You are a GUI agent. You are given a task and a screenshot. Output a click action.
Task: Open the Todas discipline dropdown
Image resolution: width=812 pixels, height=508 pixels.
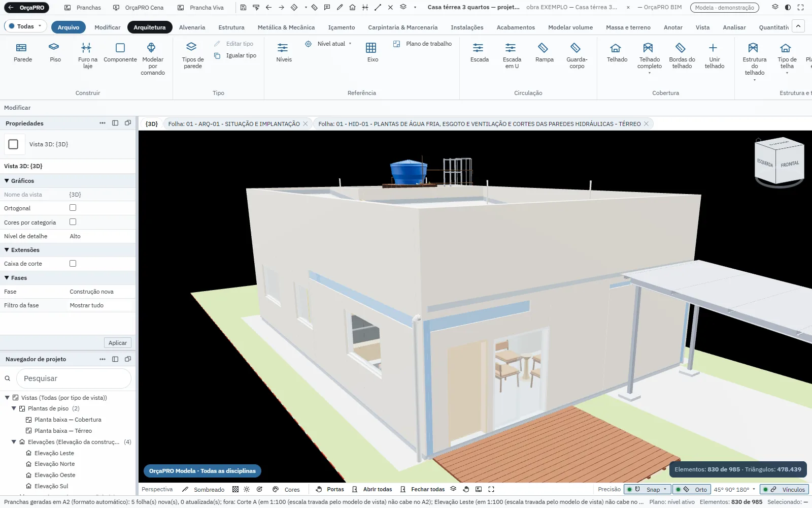point(25,26)
